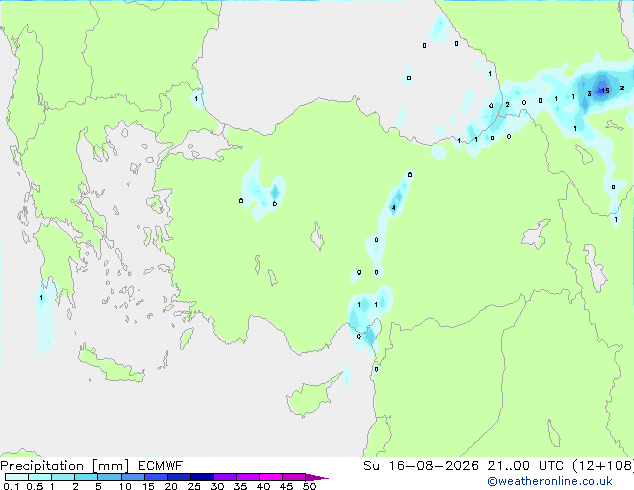Click the "(12+108)" forecast run text
This screenshot has height=490, width=634.
point(603,466)
